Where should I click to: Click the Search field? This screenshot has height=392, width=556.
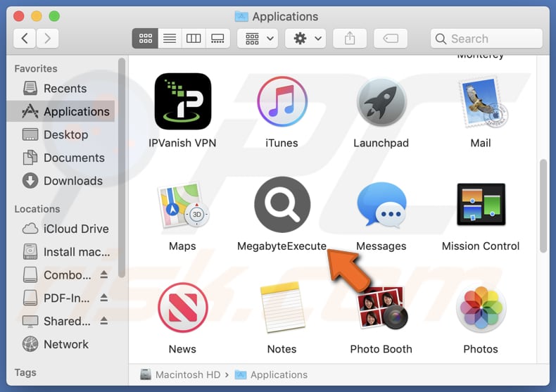[x=486, y=38]
